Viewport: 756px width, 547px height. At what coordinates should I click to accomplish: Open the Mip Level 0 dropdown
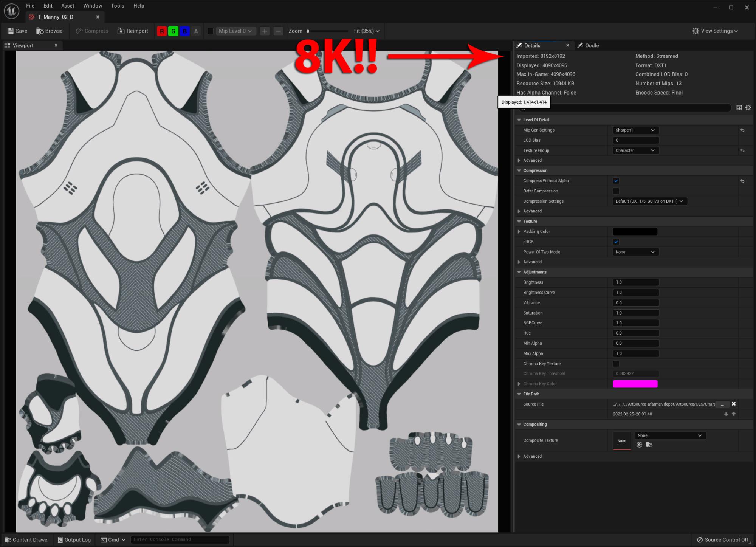pyautogui.click(x=235, y=31)
